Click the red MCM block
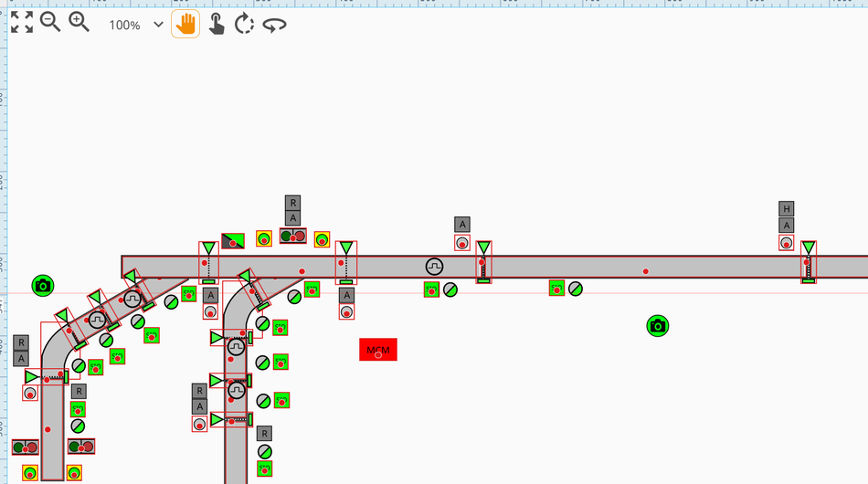868x484 pixels. pyautogui.click(x=377, y=350)
